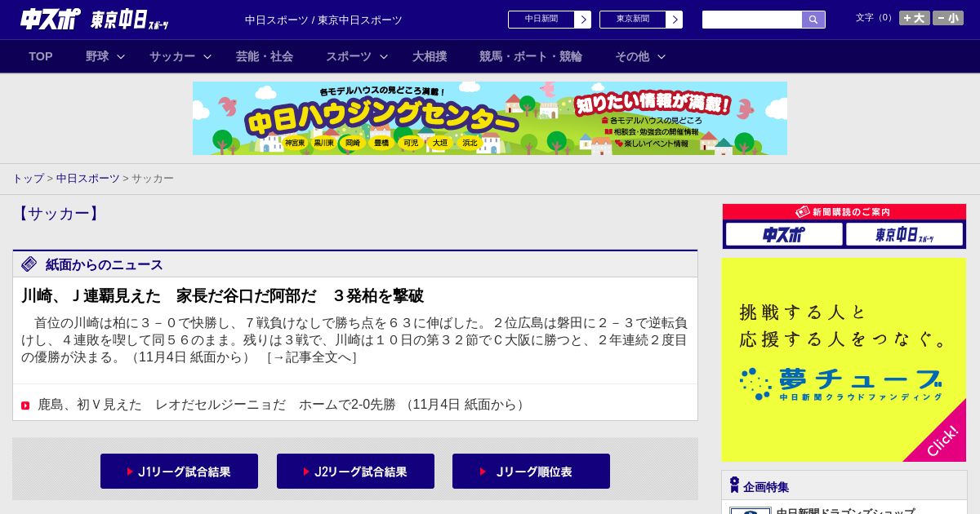Open 野球 navigation menu
The image size is (980, 514).
[x=97, y=56]
